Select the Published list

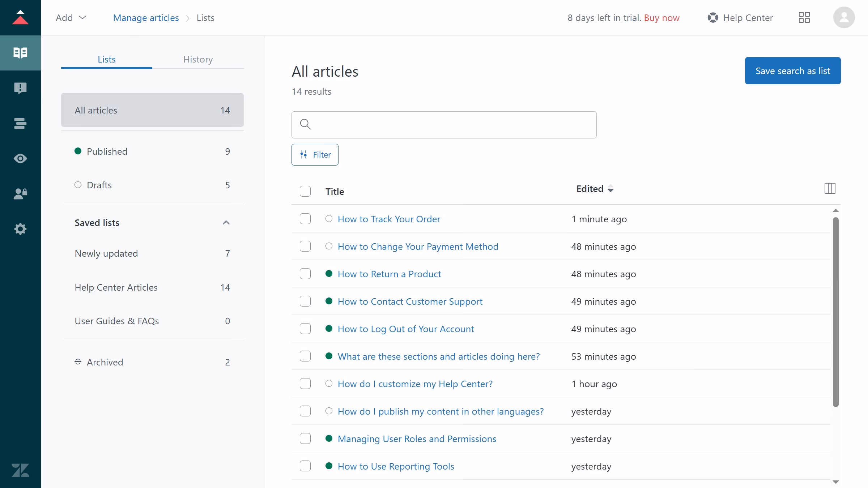click(152, 151)
